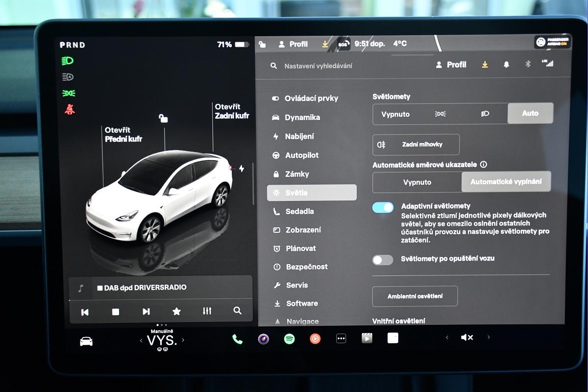
Task: Open the camera app icon
Action: [264, 339]
